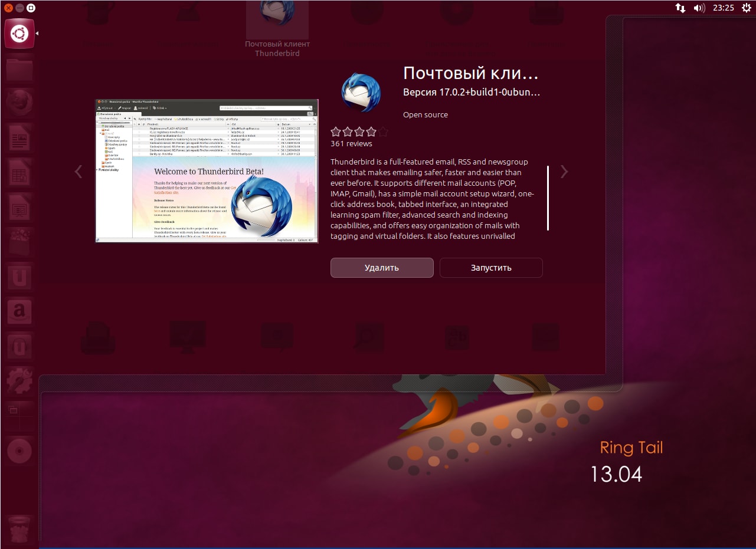
Task: Click the description text scrollbar
Action: click(548, 198)
